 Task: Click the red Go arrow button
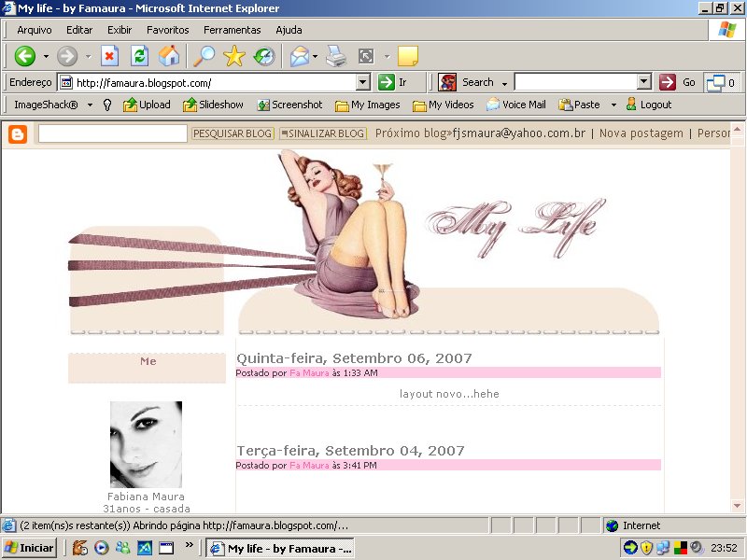pyautogui.click(x=667, y=82)
